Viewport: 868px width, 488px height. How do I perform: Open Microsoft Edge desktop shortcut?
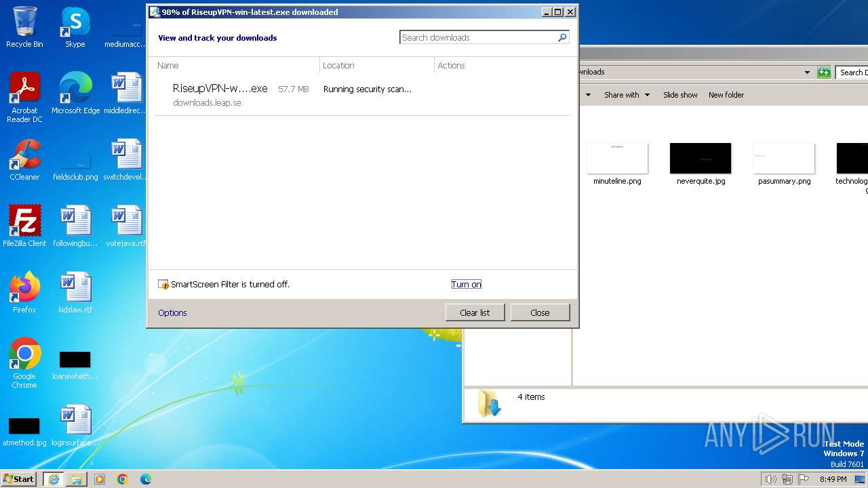pyautogui.click(x=75, y=94)
